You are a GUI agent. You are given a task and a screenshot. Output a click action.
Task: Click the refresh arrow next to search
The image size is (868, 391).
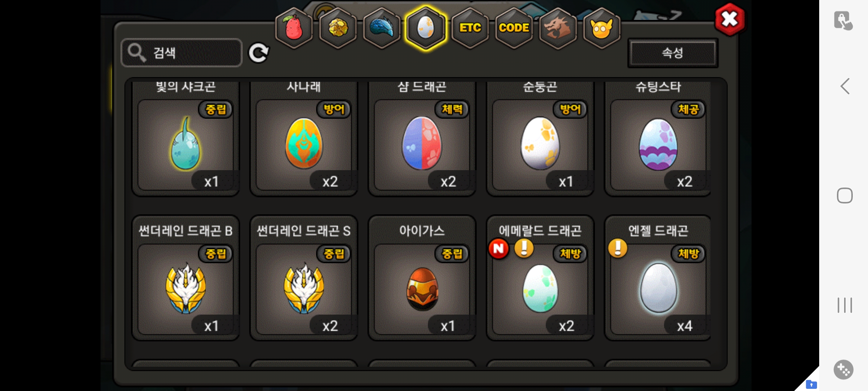coord(258,53)
